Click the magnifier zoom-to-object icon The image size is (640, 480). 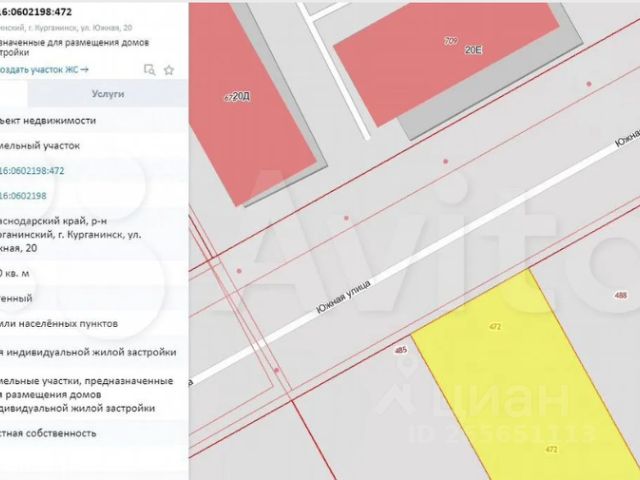[x=149, y=70]
